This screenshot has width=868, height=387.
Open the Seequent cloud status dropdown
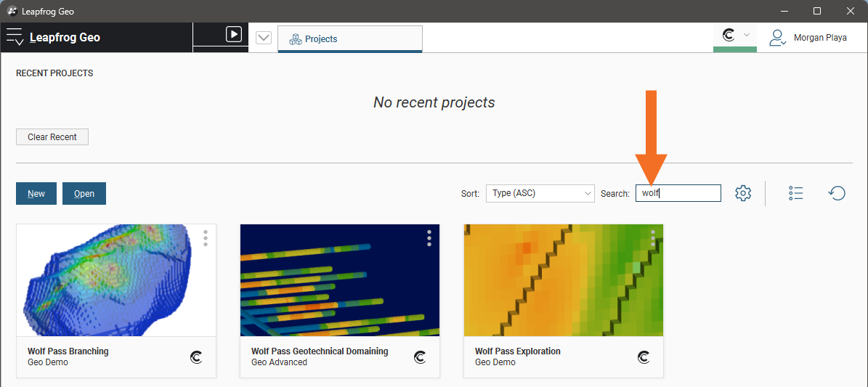pos(734,36)
